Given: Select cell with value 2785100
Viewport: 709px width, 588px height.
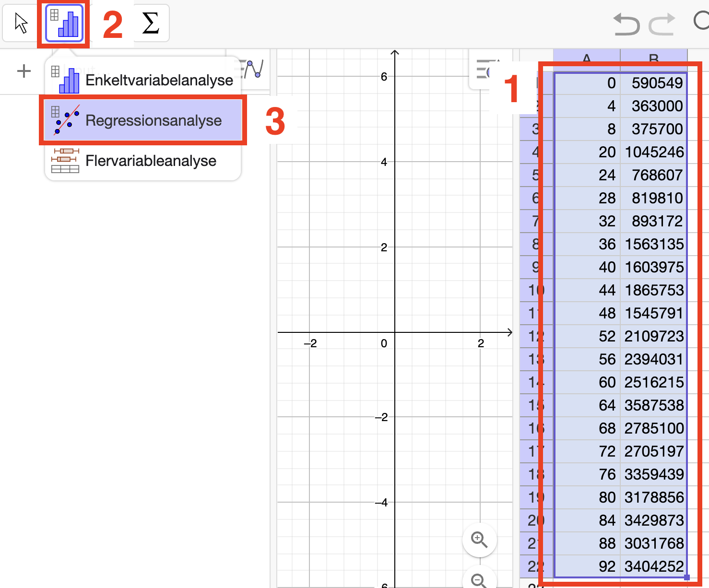Looking at the screenshot, I should tap(653, 428).
